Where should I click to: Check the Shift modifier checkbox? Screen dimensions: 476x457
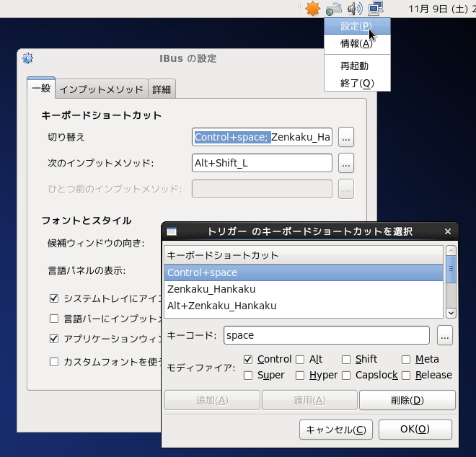pyautogui.click(x=346, y=360)
